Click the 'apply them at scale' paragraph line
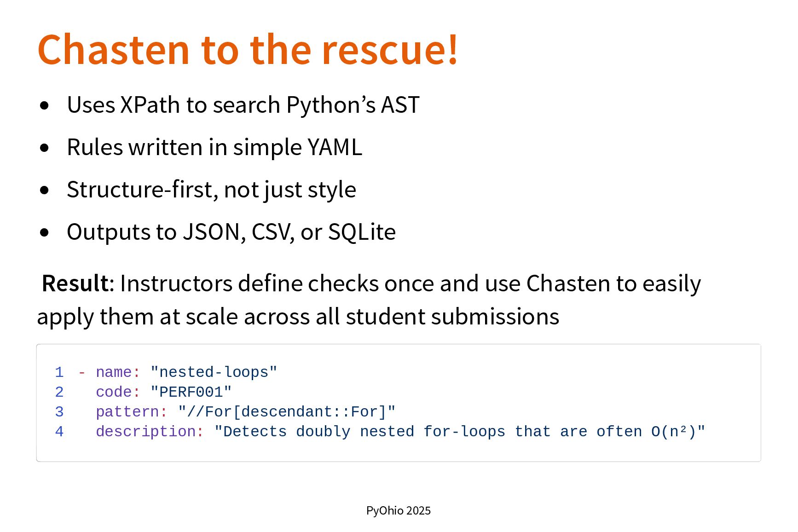This screenshot has width=798, height=532. [298, 317]
